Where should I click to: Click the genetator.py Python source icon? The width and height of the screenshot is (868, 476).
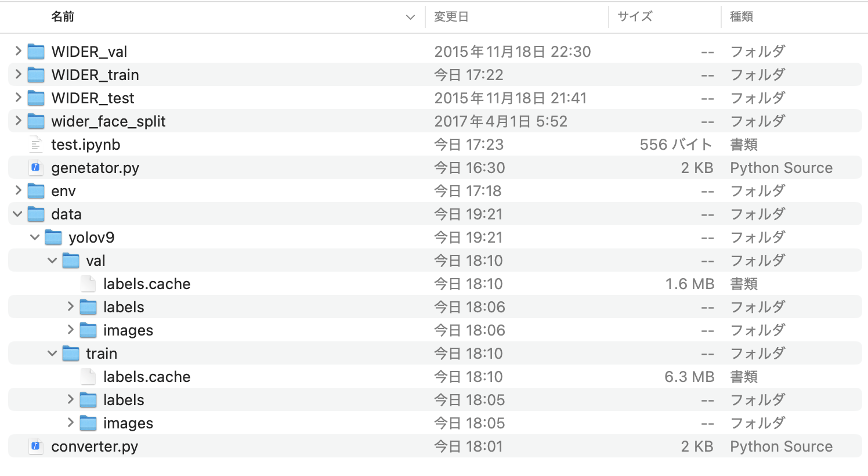pyautogui.click(x=36, y=167)
